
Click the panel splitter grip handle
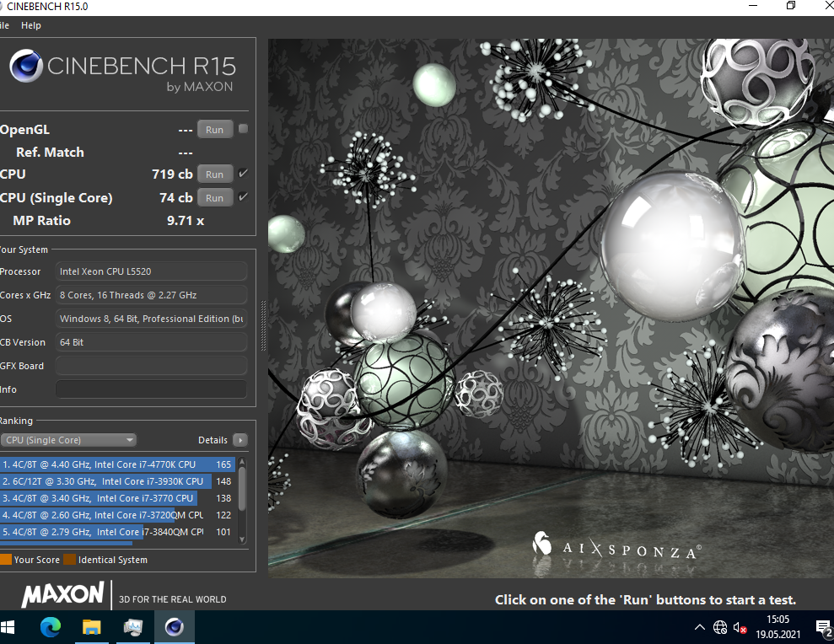tap(263, 325)
